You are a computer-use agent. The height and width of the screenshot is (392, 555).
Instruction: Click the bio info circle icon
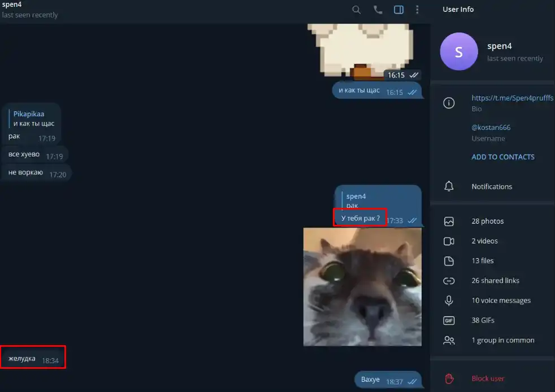pos(449,103)
